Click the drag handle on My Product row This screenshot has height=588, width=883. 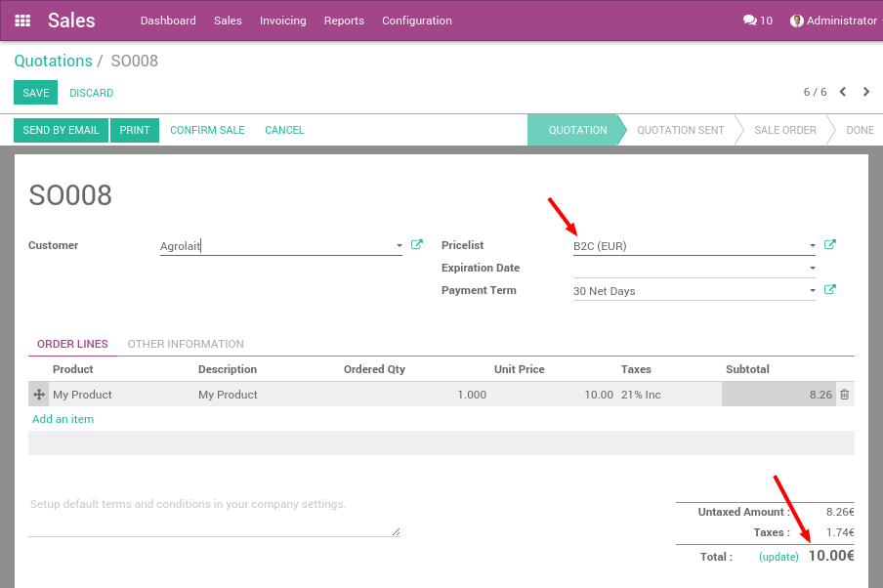[37, 394]
